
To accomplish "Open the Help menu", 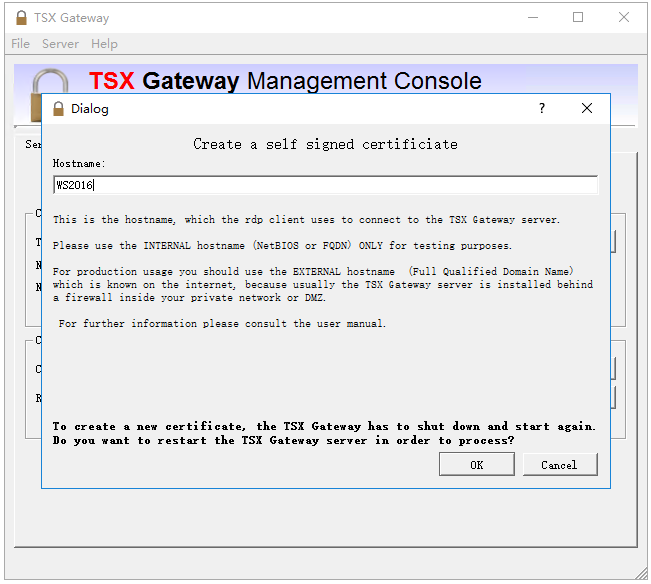I will (104, 44).
